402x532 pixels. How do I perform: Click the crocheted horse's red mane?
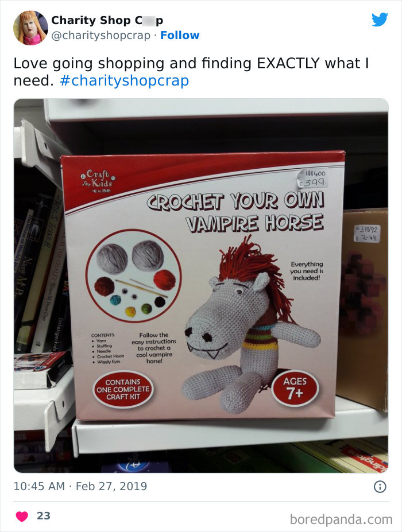(x=253, y=268)
